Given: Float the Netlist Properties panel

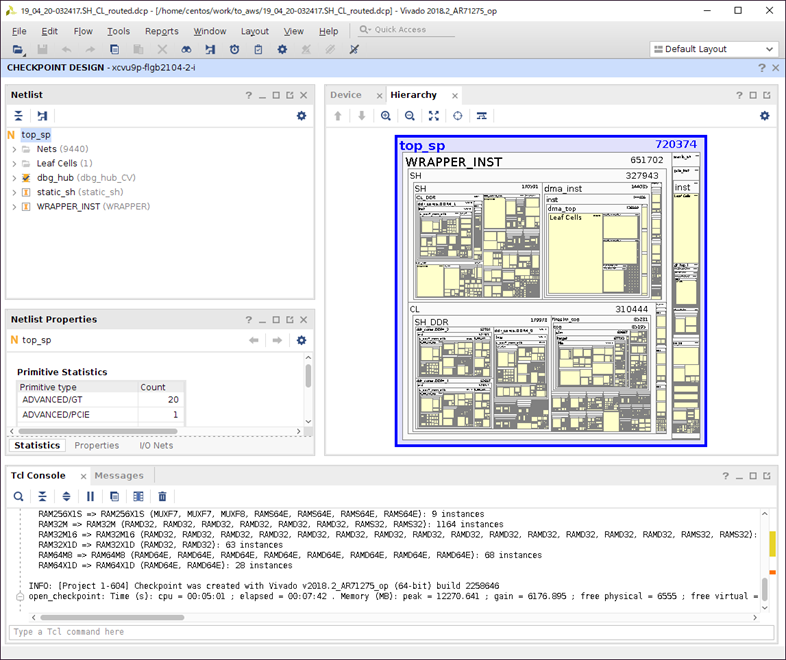Looking at the screenshot, I should click(290, 320).
